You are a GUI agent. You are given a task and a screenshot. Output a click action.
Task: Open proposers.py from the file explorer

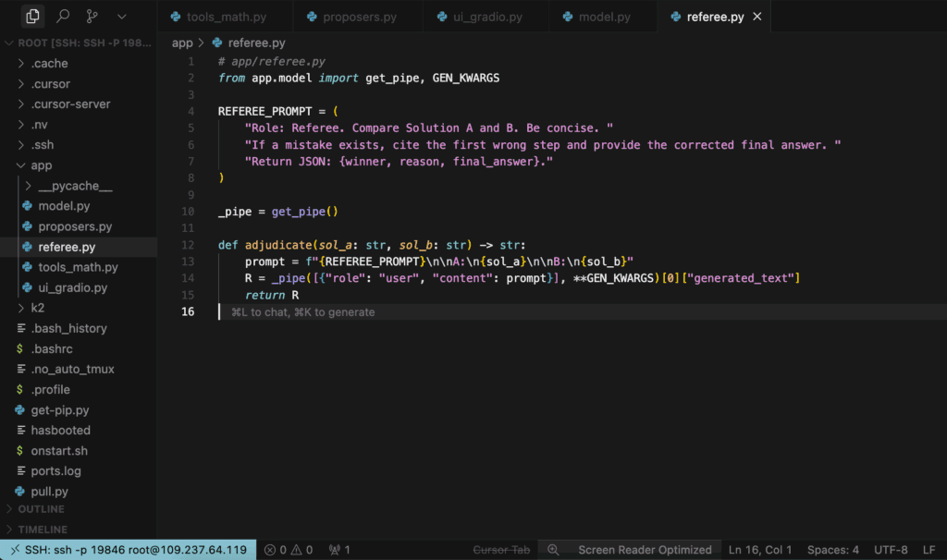click(74, 226)
